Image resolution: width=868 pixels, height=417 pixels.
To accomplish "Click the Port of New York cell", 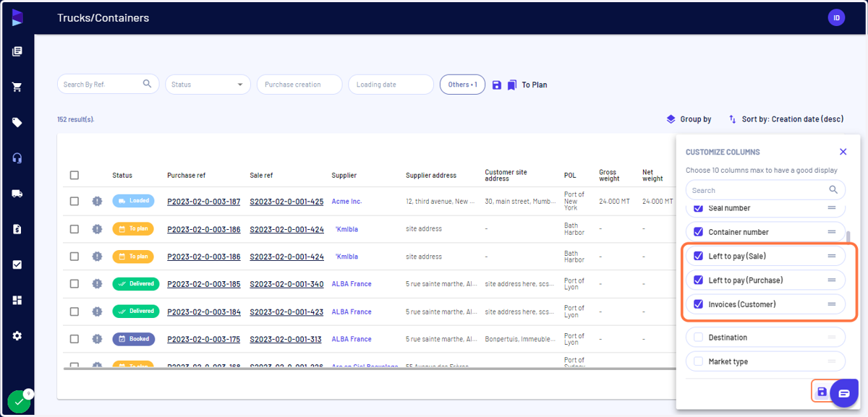I will pos(574,201).
